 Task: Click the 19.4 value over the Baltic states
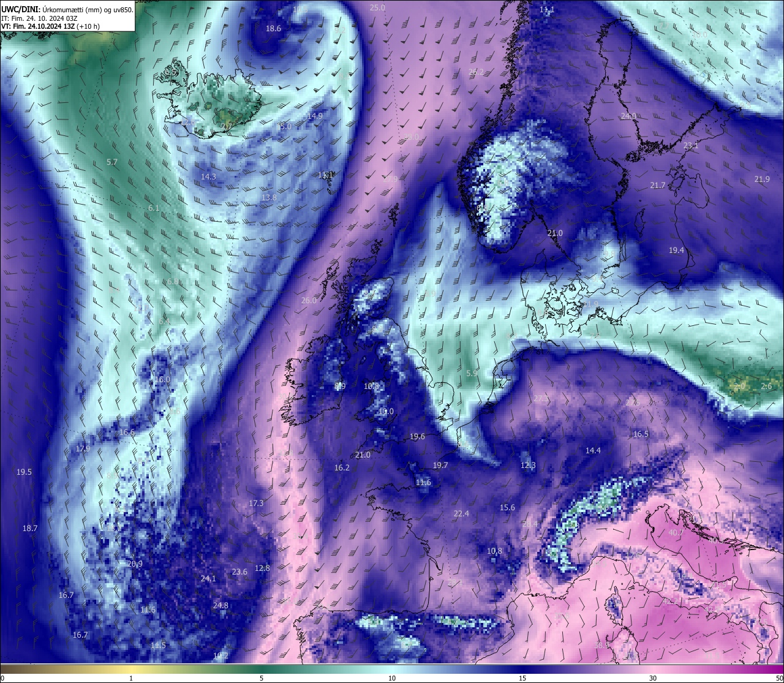coord(676,251)
